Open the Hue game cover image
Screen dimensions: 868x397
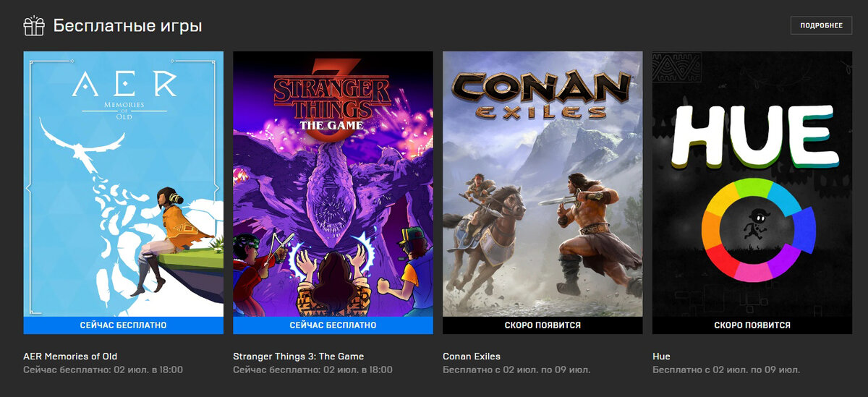[x=752, y=184]
